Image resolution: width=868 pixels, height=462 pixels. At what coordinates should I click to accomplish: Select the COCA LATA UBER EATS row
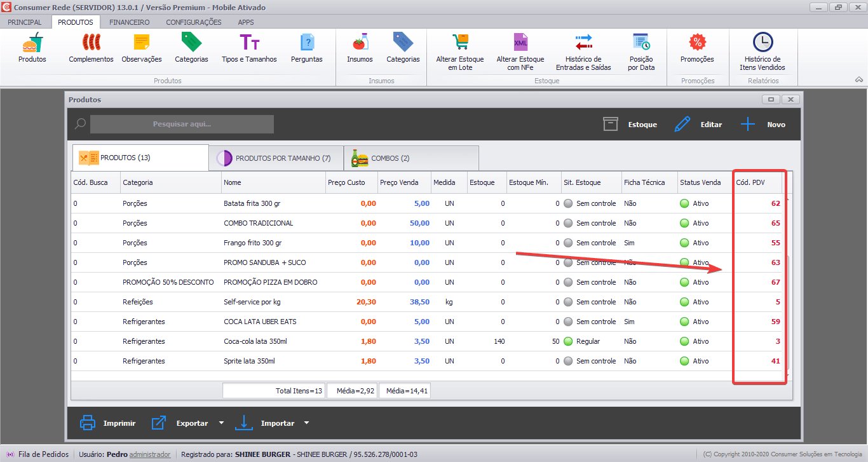[426, 322]
